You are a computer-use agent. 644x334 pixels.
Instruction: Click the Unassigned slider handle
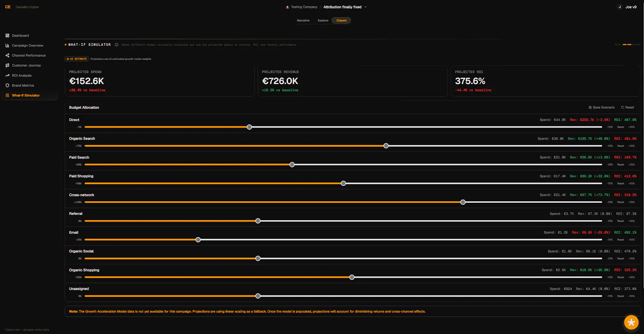(258, 296)
